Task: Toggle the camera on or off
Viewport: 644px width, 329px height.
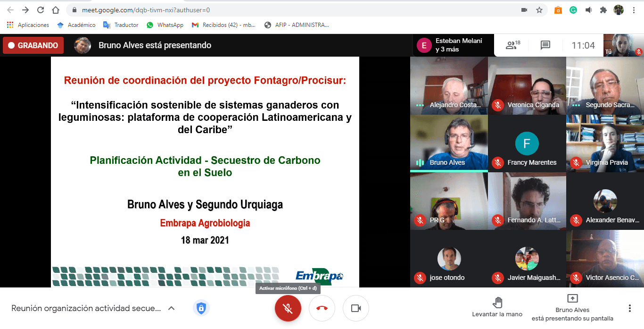Action: pos(356,309)
